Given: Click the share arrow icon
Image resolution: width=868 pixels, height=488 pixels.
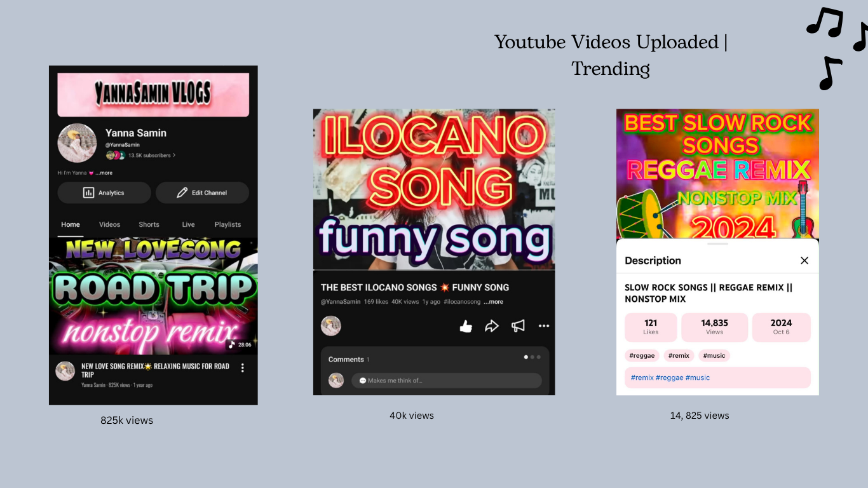Looking at the screenshot, I should click(x=492, y=326).
